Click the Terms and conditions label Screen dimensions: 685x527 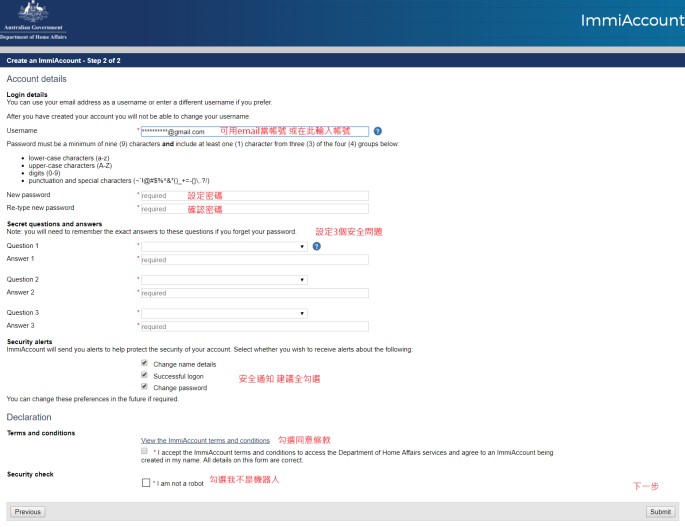pos(41,433)
